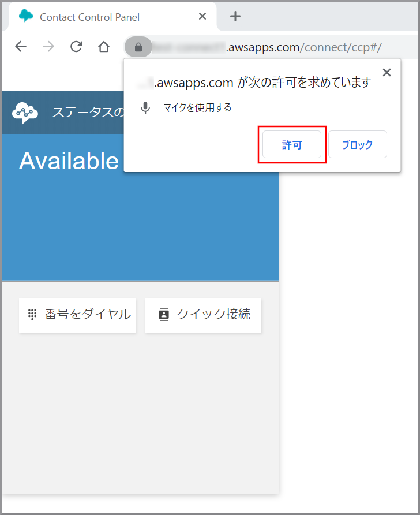Click the Available status text

click(x=69, y=161)
